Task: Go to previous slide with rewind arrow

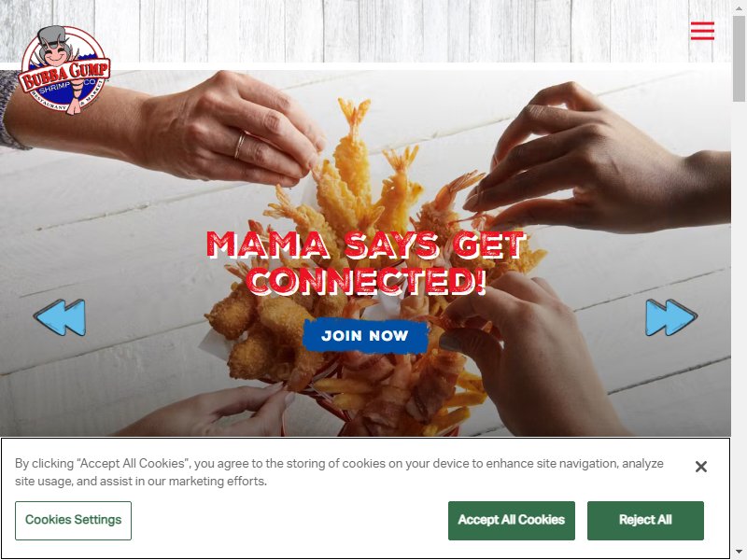Action: pos(60,317)
